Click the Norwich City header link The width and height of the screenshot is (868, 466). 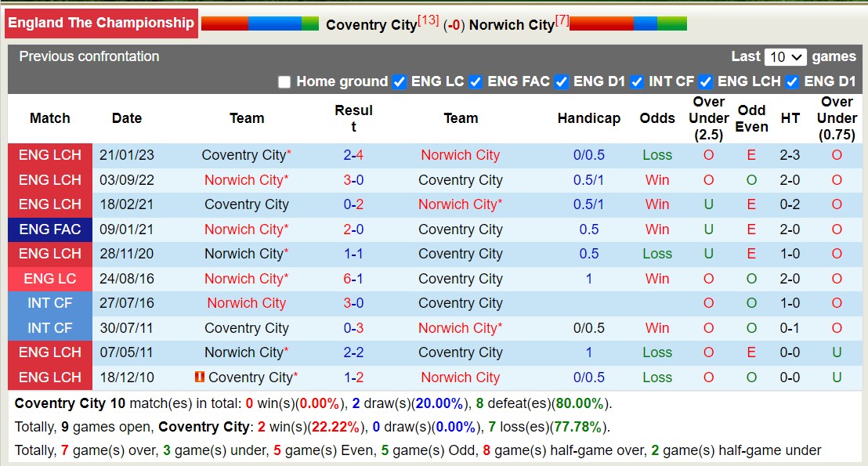[x=513, y=24]
